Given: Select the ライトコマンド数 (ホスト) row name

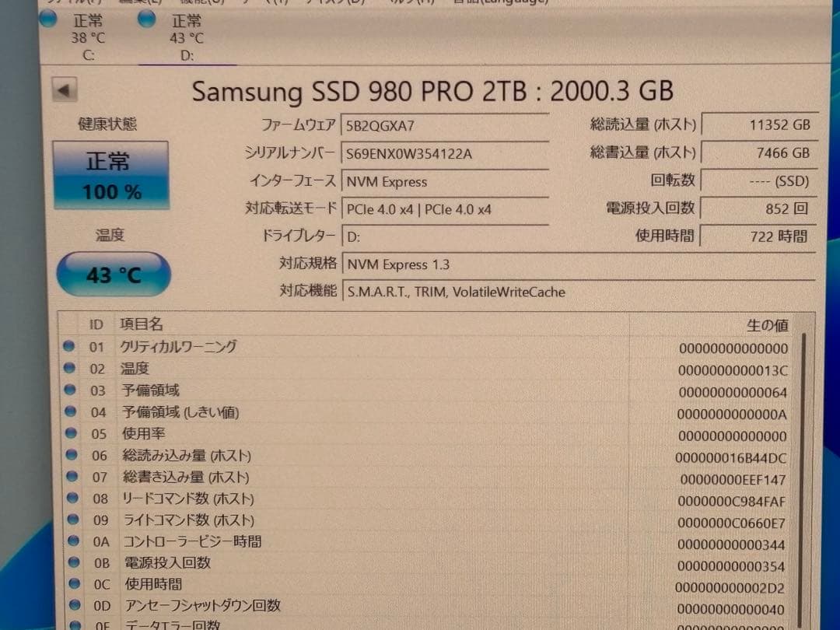Looking at the screenshot, I should 189,520.
